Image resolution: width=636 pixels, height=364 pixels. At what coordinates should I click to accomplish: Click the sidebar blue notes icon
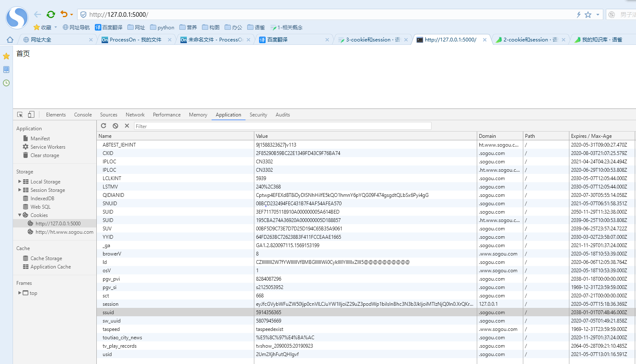tap(6, 70)
